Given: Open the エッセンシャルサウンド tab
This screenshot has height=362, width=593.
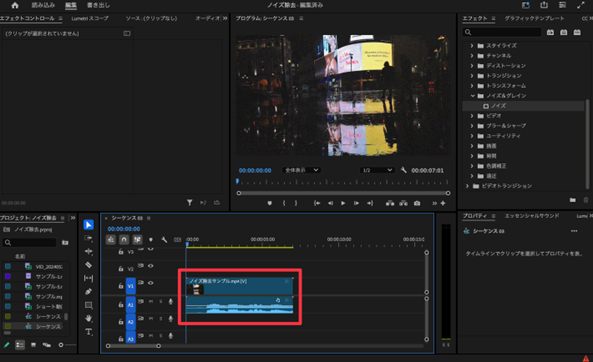Looking at the screenshot, I should pyautogui.click(x=532, y=216).
